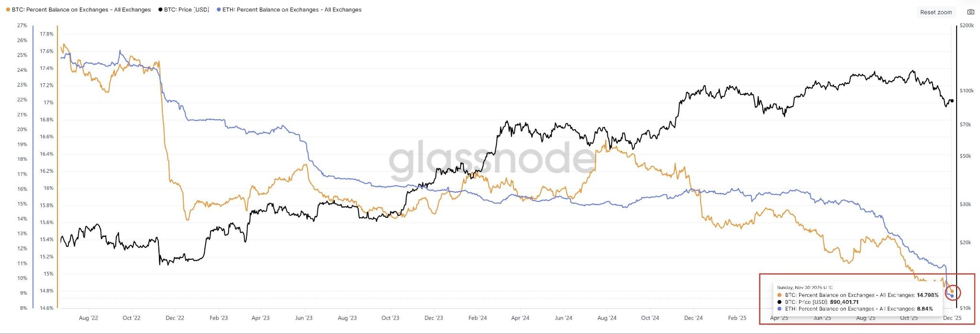Click the Oct '24 x-axis label
980x334 pixels.
[650, 318]
